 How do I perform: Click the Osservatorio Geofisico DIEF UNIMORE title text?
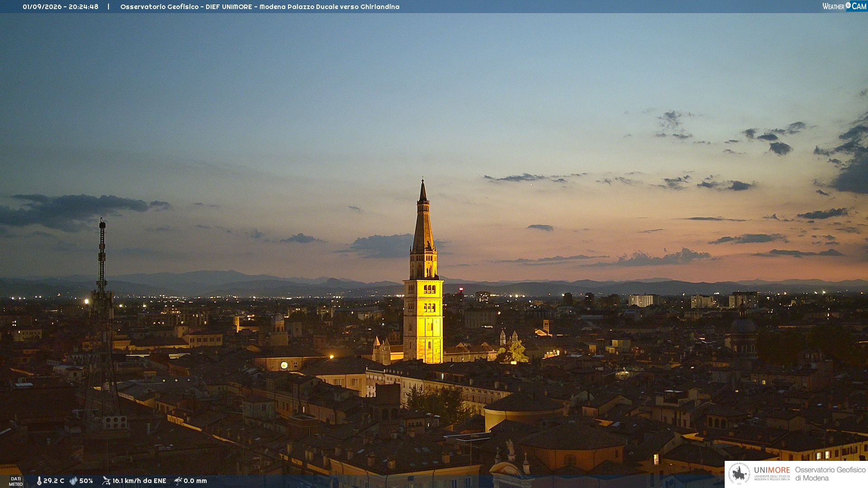(x=260, y=7)
